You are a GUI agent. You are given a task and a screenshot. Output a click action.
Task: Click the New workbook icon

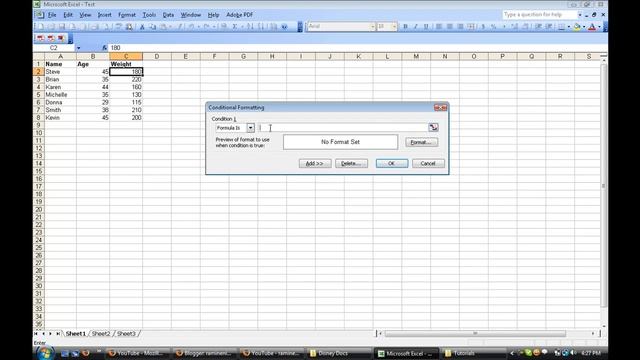(x=41, y=27)
